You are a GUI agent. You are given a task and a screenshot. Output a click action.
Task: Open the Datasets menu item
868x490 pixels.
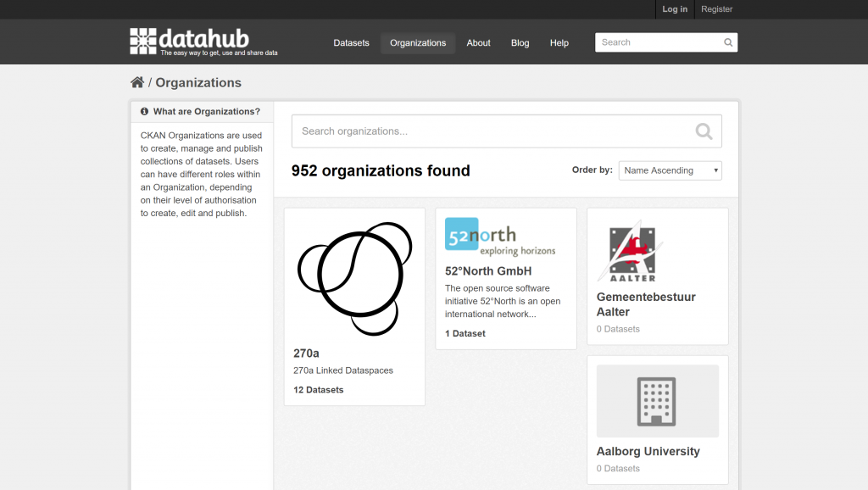[351, 43]
